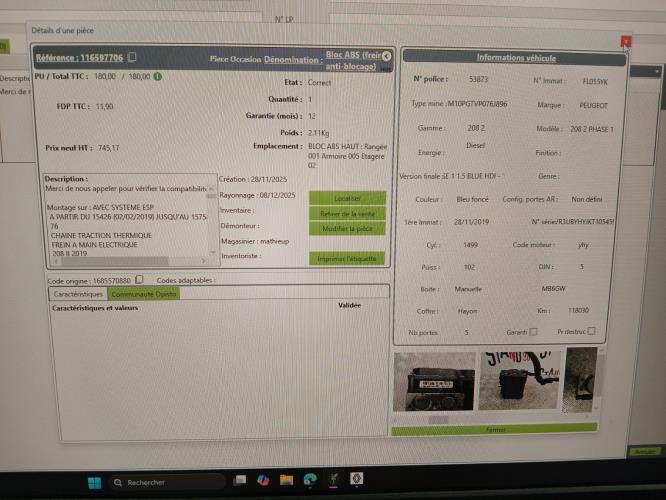The image size is (666, 500).
Task: Toggle the Pr destruc checkbox
Action: point(591,331)
